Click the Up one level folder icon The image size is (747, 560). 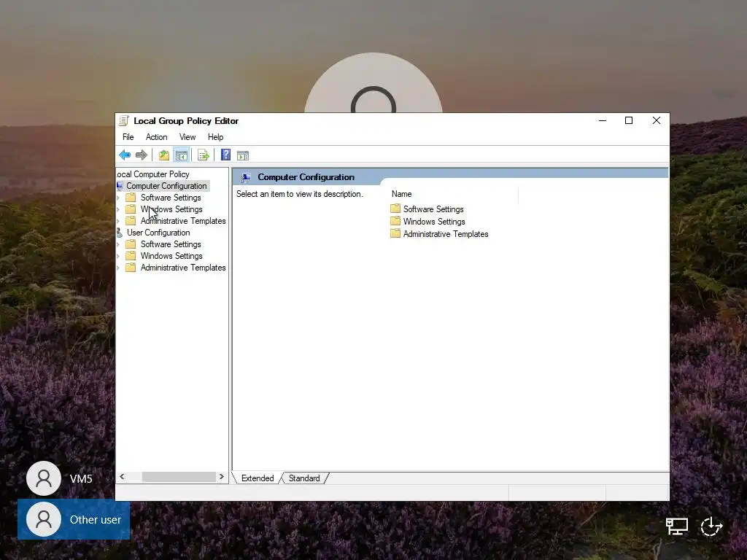164,155
